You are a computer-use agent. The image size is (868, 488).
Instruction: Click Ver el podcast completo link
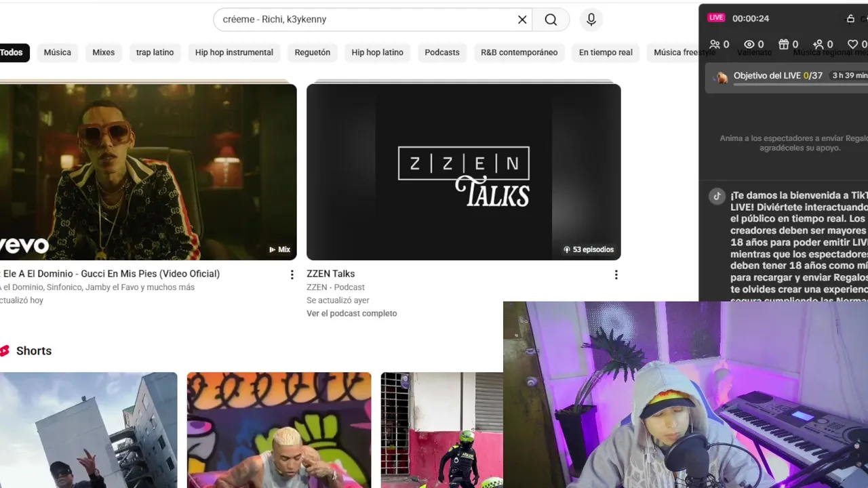(352, 313)
